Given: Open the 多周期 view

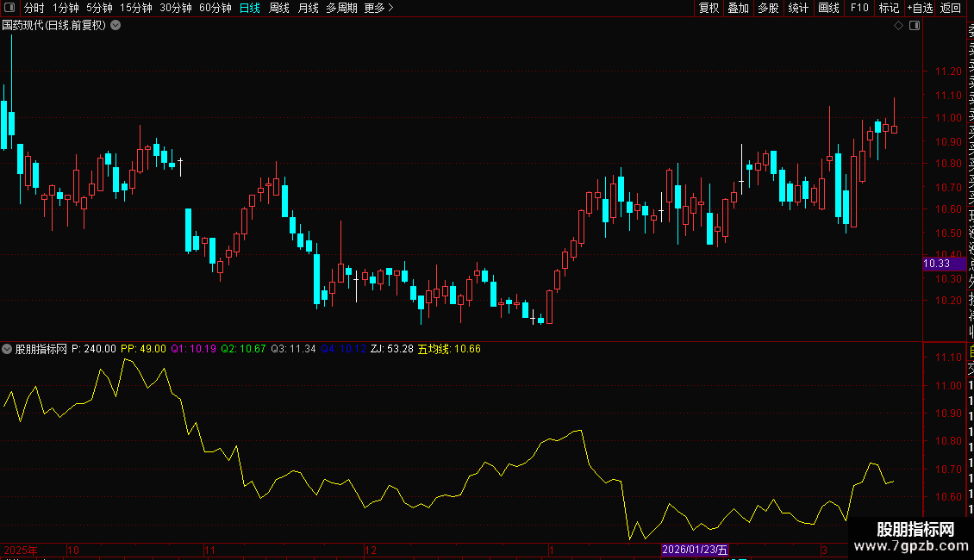Looking at the screenshot, I should pyautogui.click(x=341, y=8).
